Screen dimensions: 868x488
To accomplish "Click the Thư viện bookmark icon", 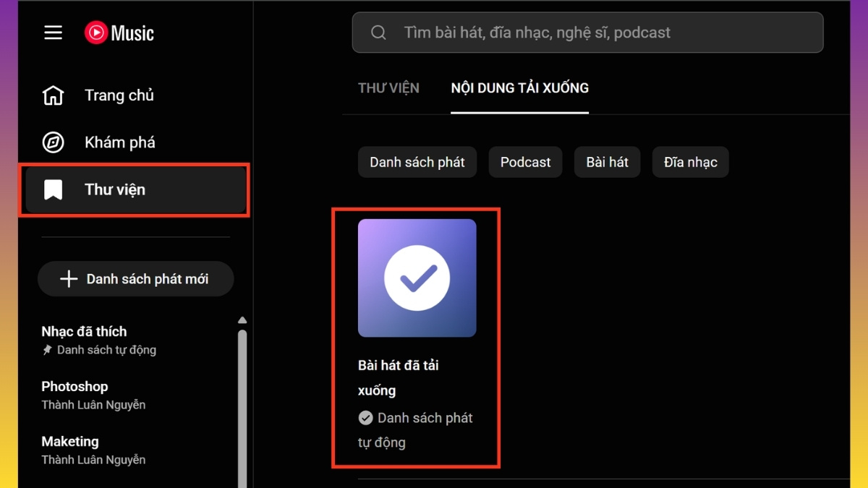I will tap(53, 189).
